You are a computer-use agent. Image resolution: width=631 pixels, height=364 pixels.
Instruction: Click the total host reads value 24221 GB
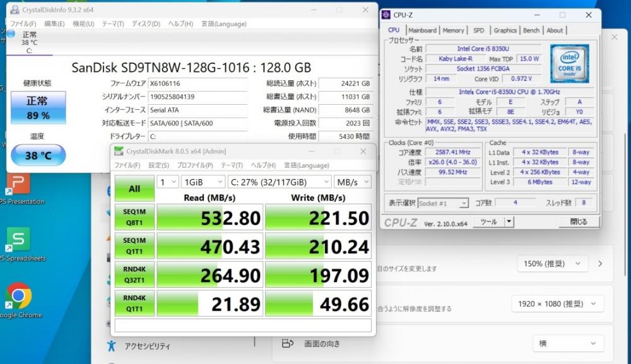tap(346, 84)
